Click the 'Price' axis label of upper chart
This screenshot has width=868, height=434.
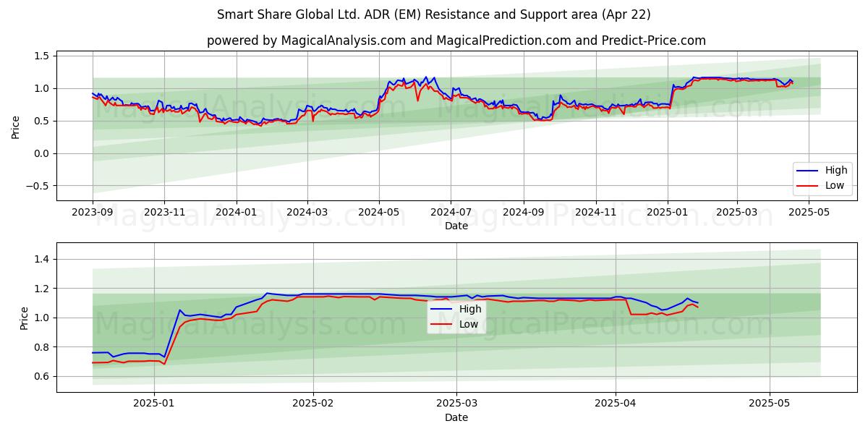[16, 127]
